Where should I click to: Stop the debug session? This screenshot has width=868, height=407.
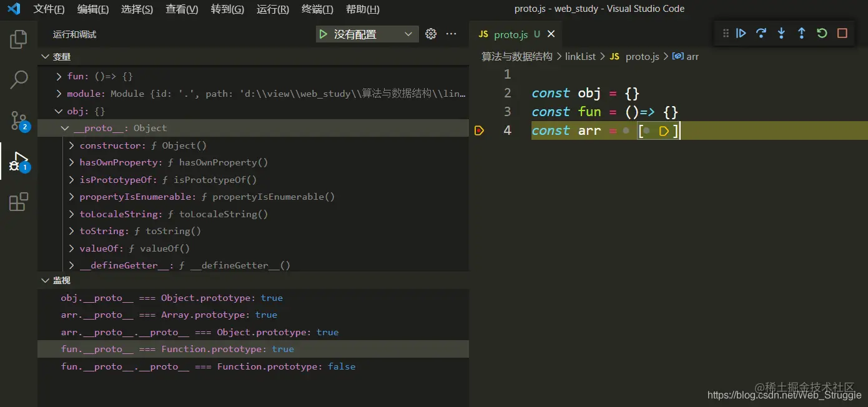[842, 33]
